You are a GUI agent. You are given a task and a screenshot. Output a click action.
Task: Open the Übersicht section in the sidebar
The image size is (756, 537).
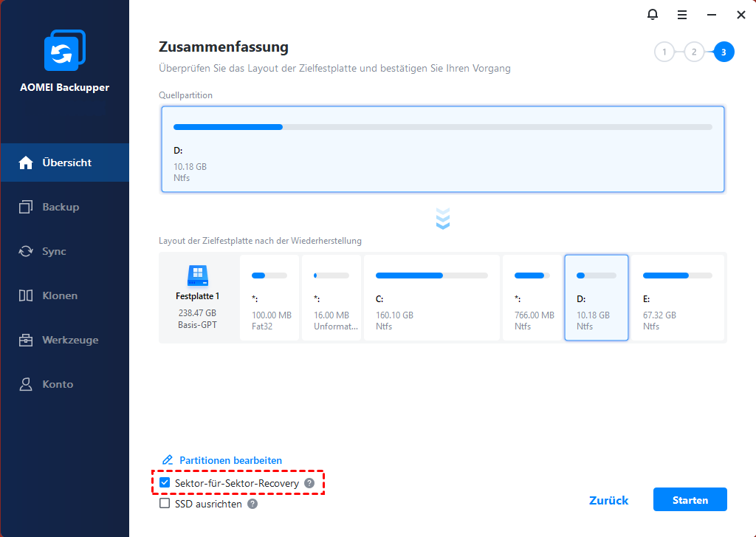click(65, 163)
